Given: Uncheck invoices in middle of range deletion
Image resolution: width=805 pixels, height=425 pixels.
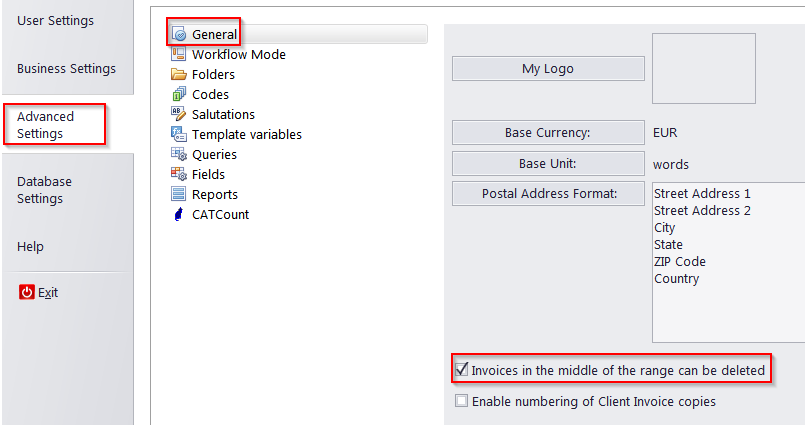Looking at the screenshot, I should pos(462,370).
